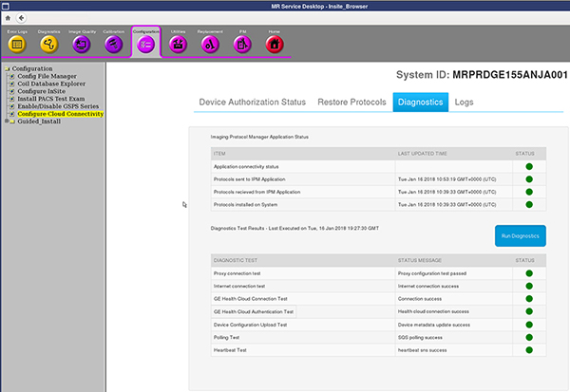The width and height of the screenshot is (570, 392).
Task: Expand the Guided_Install tree folder
Action: pyautogui.click(x=7, y=121)
